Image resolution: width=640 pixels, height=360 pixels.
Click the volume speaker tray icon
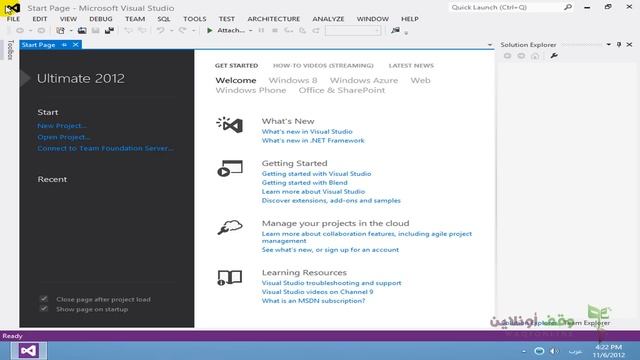point(554,351)
